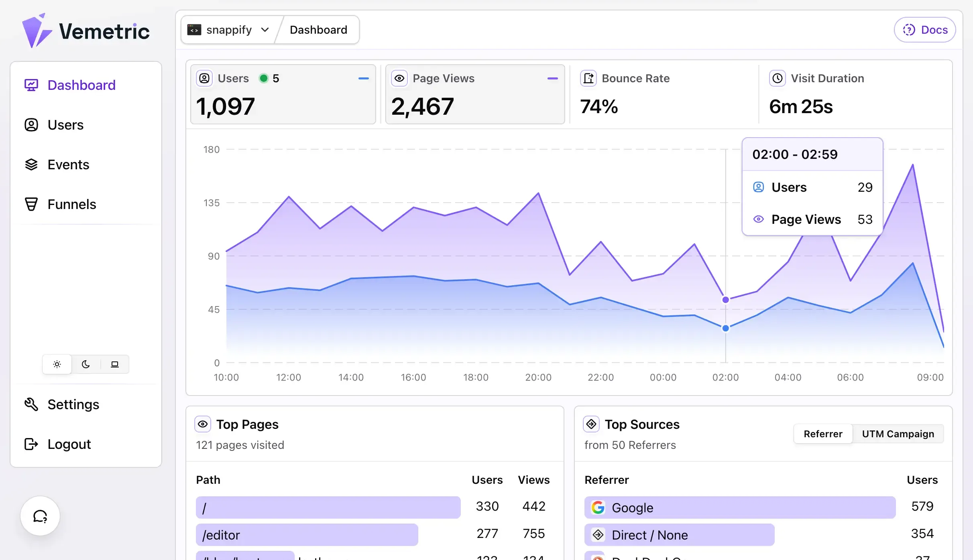The image size is (973, 560).
Task: Enable dark theme with the moon toggle
Action: (x=85, y=364)
